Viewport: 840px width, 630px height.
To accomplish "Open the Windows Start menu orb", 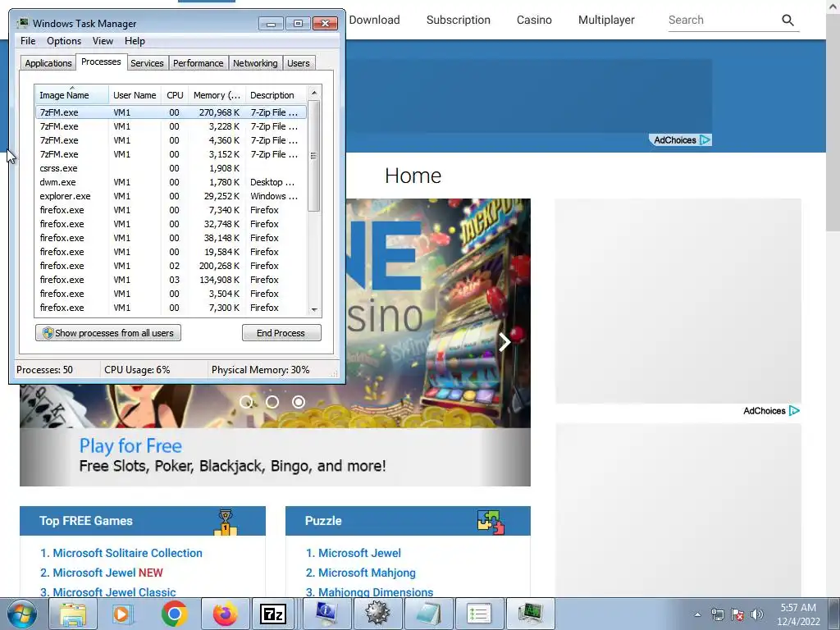I will pyautogui.click(x=21, y=614).
